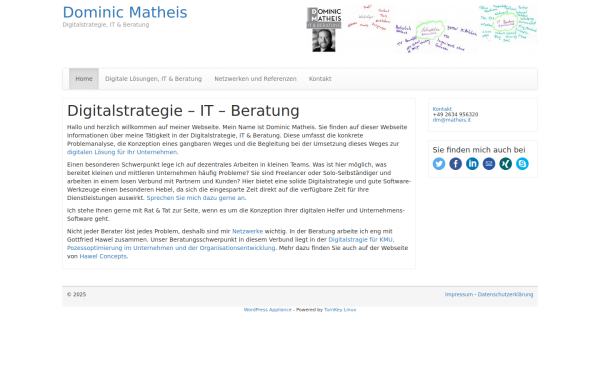Click the WordPress Appliance link
600x375 pixels.
[x=267, y=310]
